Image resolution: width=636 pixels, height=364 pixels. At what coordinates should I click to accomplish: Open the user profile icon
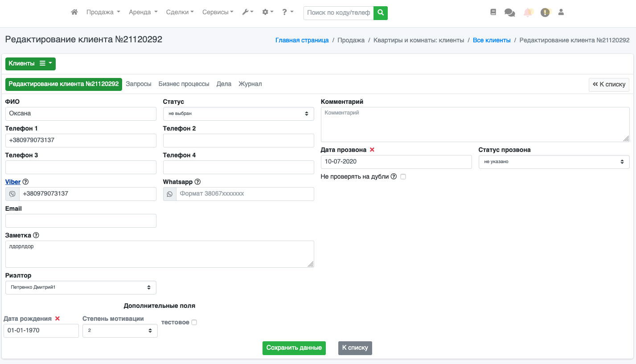tap(561, 12)
